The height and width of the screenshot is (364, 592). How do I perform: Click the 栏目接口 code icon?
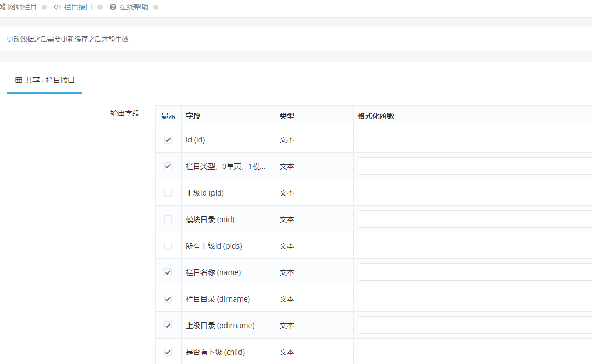pyautogui.click(x=57, y=7)
